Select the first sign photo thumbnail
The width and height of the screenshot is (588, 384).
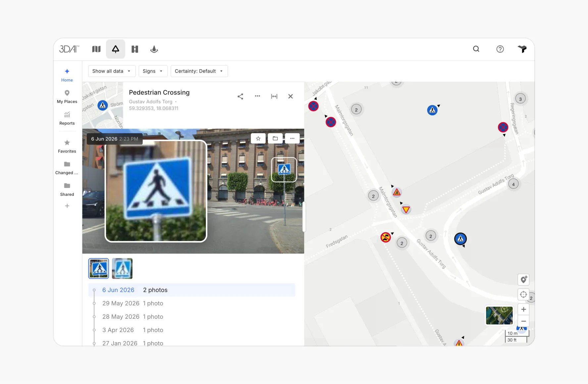99,268
